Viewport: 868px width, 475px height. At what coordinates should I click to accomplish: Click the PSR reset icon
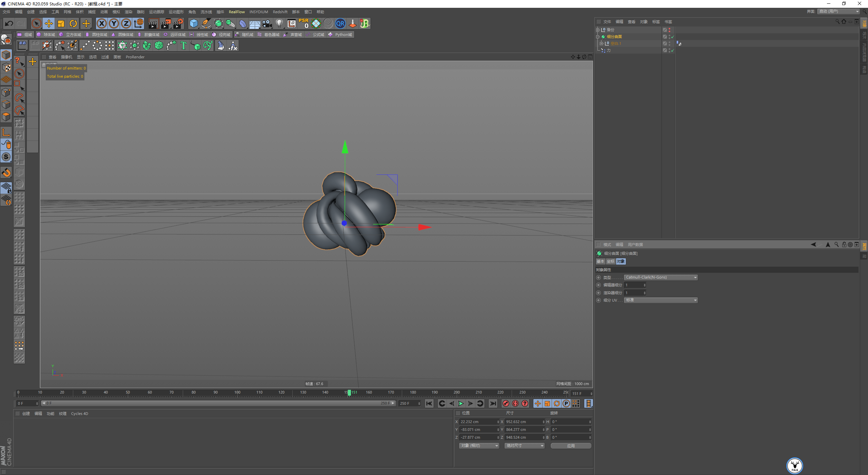pos(304,23)
